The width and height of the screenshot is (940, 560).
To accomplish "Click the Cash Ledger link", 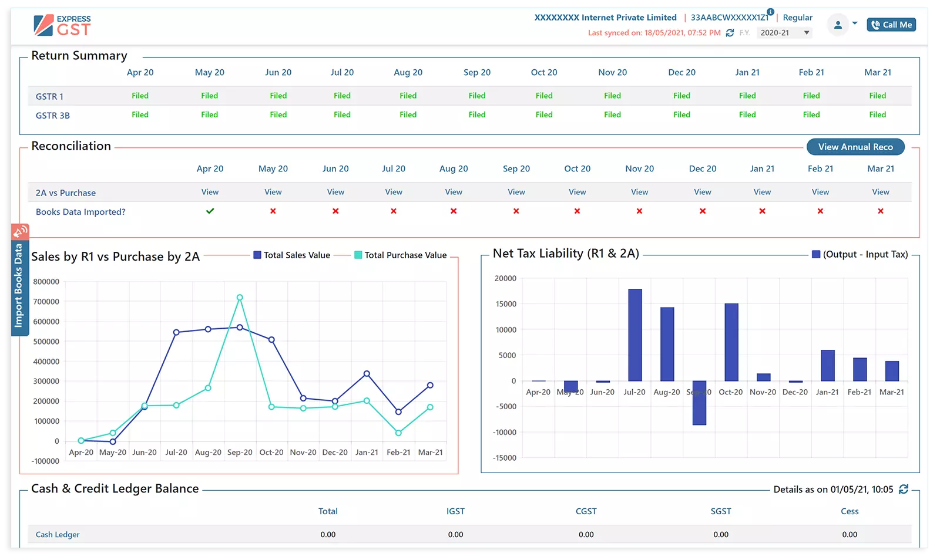I will click(x=56, y=534).
